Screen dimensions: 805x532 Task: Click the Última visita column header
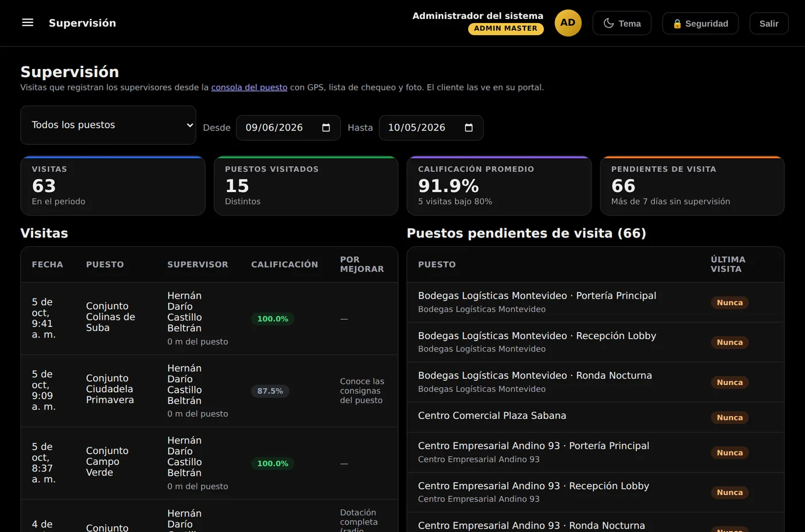pyautogui.click(x=728, y=265)
